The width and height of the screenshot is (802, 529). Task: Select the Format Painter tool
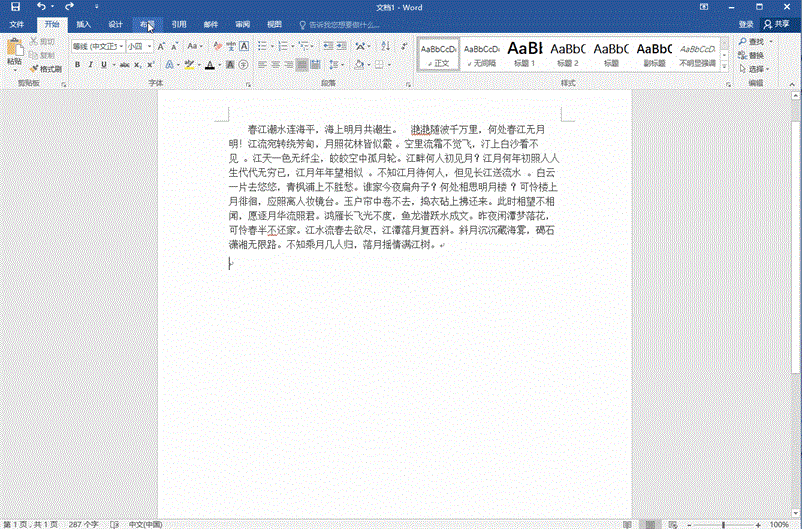coord(46,69)
